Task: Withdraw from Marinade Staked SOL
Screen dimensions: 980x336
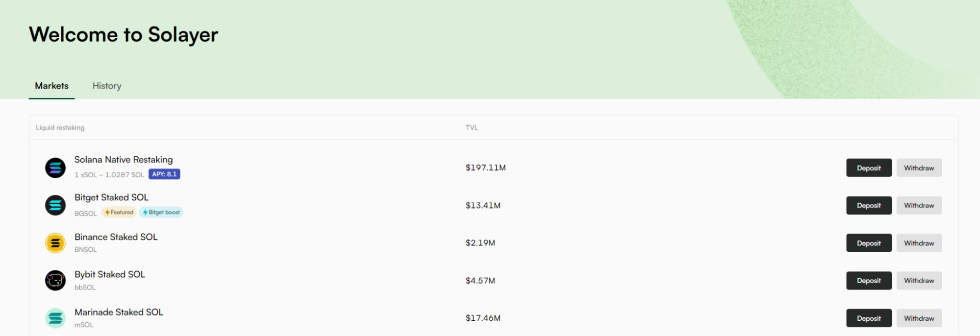Action: [x=919, y=318]
